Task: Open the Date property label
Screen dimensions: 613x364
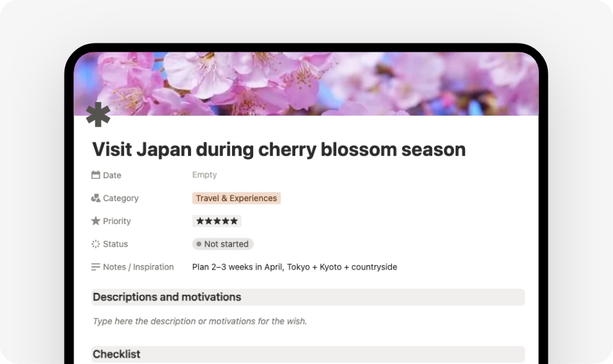Action: pyautogui.click(x=112, y=175)
